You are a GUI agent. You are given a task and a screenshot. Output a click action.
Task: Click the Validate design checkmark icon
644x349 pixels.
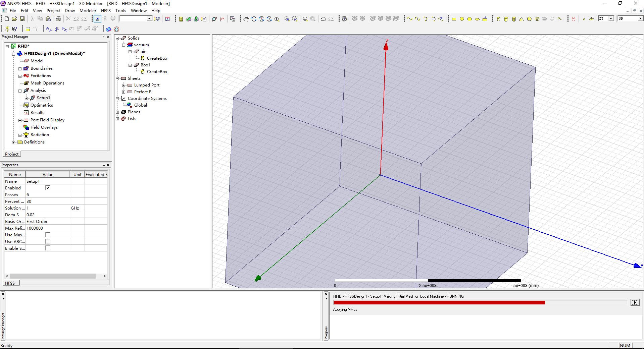[x=189, y=19]
